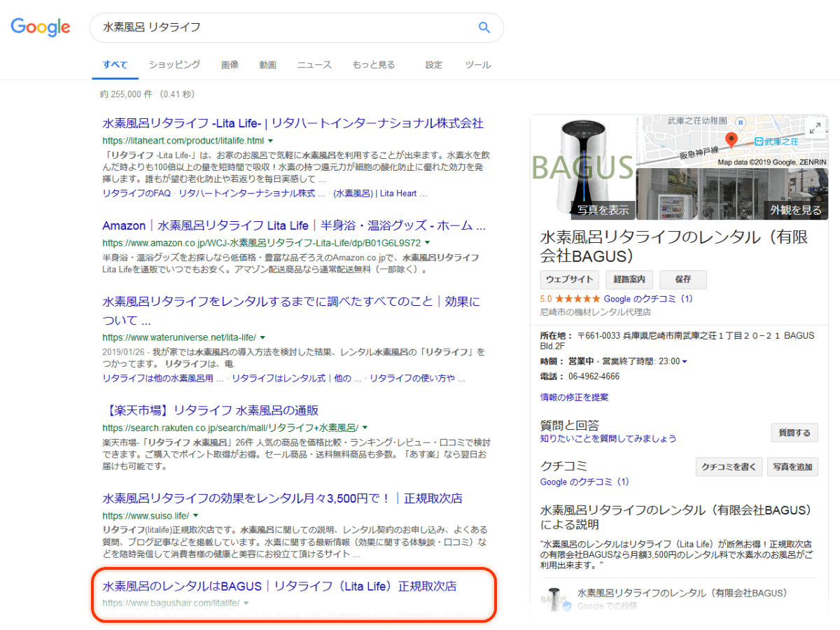Screen dimensions: 840x630
Task: Open the litaheart.com result URL dropdown arrow
Action: tap(269, 141)
